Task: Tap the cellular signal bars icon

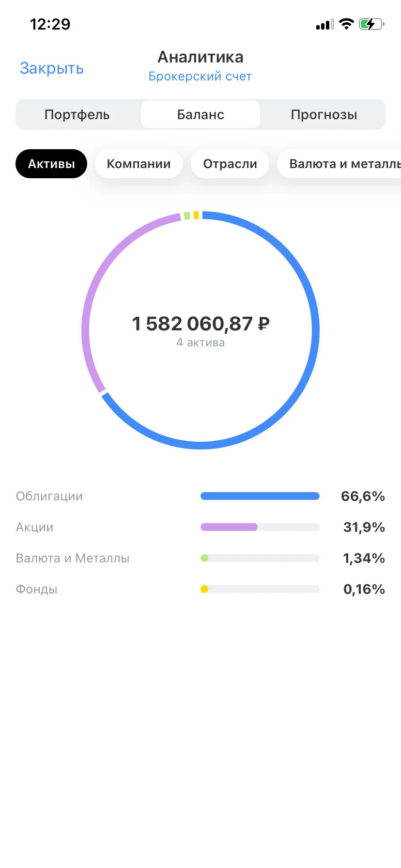Action: 325,25
